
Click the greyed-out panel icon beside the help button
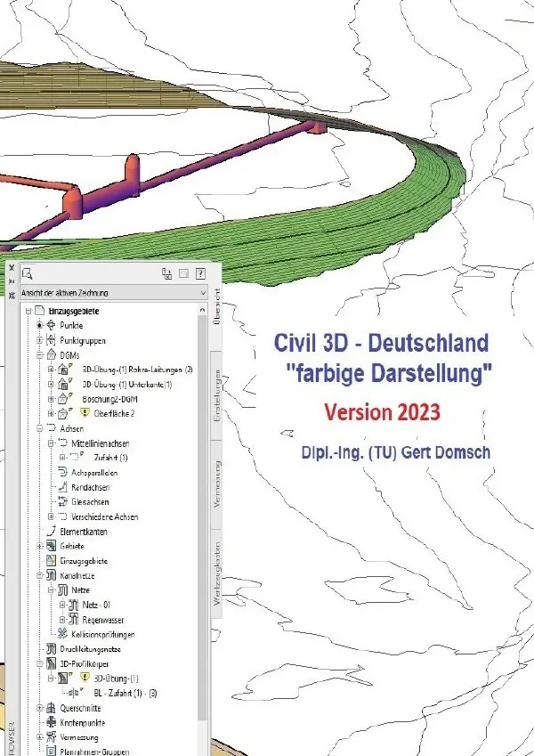[183, 274]
